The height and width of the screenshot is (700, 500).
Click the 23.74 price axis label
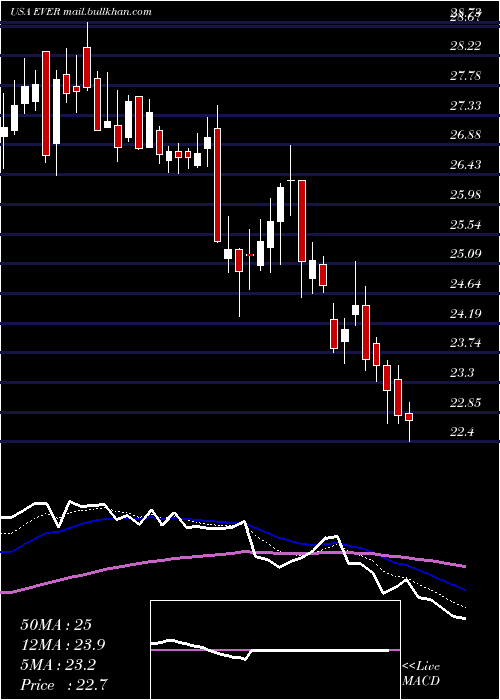point(466,343)
